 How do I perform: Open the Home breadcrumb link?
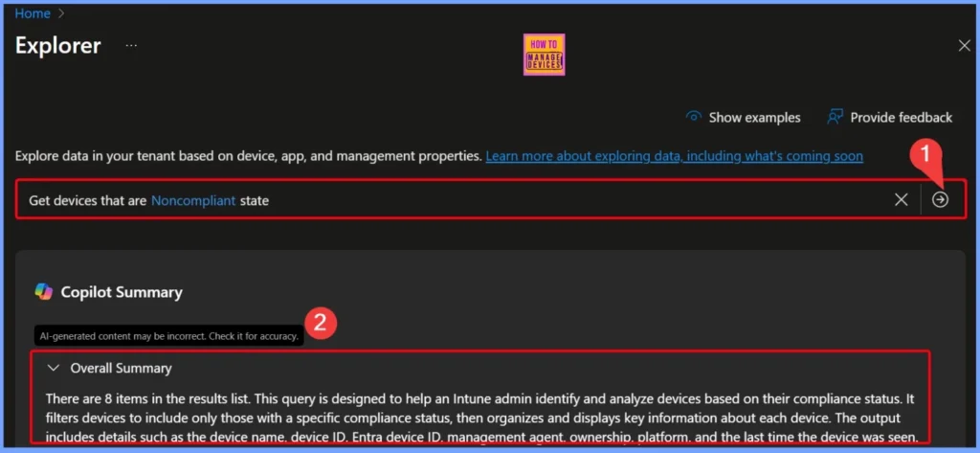(x=33, y=13)
